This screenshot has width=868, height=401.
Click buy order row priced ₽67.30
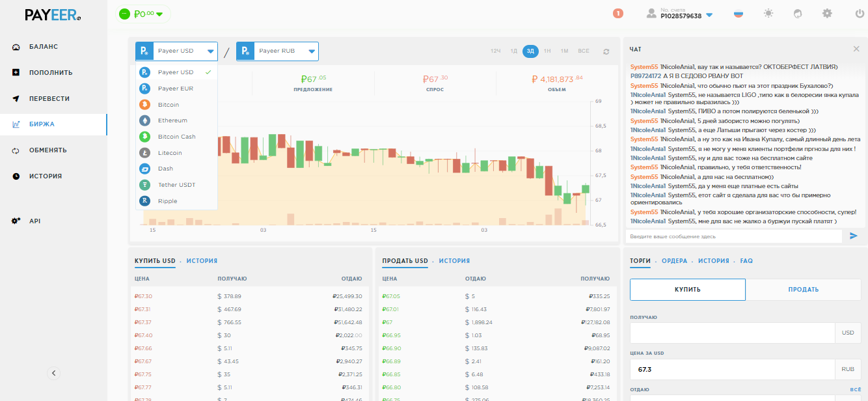point(250,296)
